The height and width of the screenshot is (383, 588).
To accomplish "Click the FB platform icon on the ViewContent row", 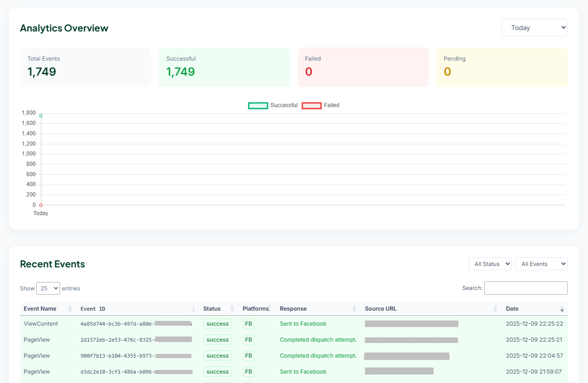I will pos(248,323).
